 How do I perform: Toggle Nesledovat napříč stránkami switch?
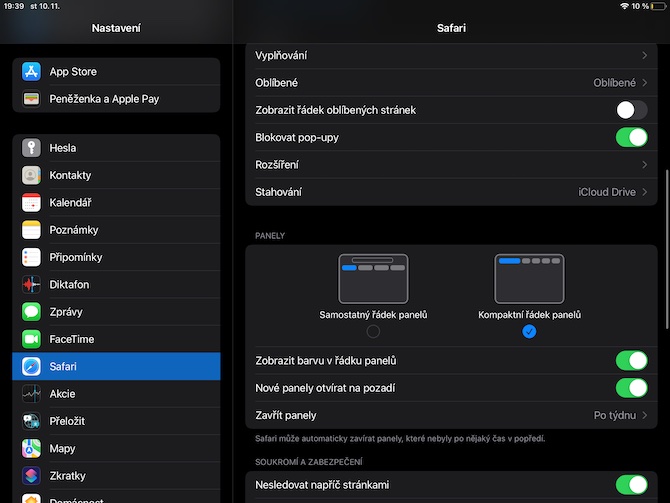tap(632, 485)
